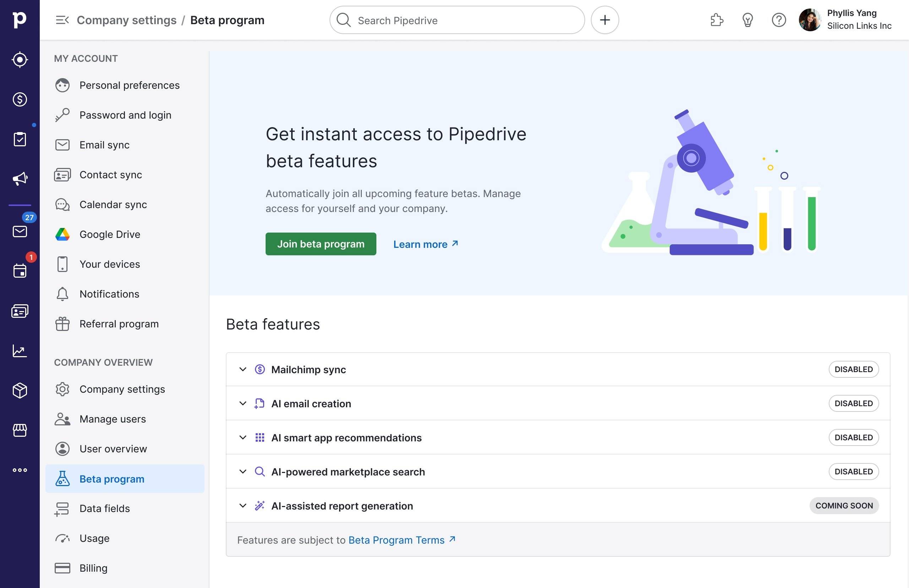Expand the AI smart app recommendations row
Viewport: 909px width, 588px height.
point(243,437)
